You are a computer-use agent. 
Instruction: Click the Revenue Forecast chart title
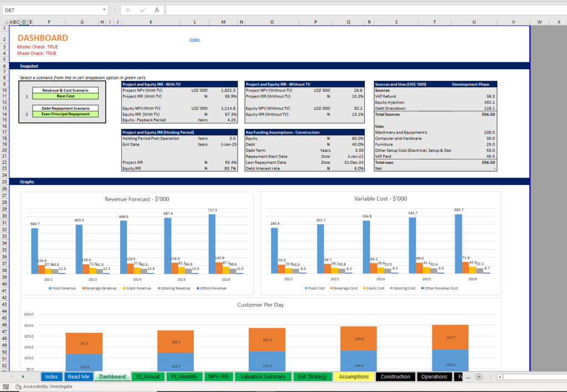137,198
